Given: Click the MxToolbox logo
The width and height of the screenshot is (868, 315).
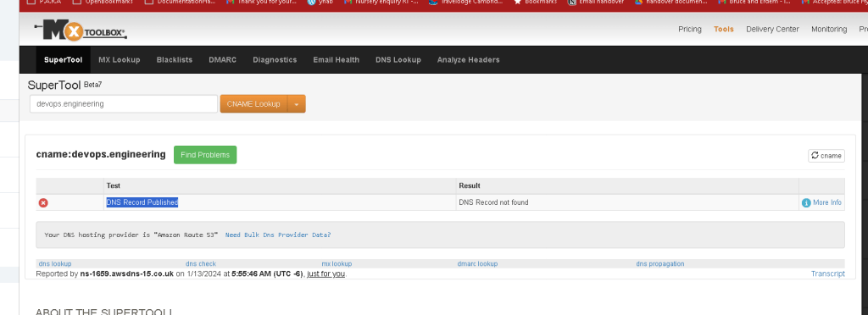Looking at the screenshot, I should [81, 30].
